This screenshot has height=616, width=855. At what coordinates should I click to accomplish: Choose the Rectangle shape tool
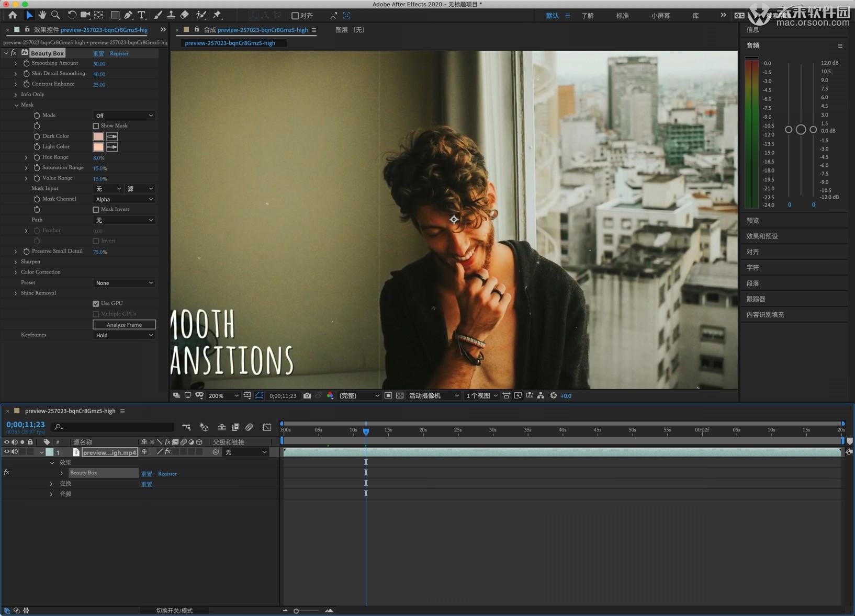[x=115, y=15]
